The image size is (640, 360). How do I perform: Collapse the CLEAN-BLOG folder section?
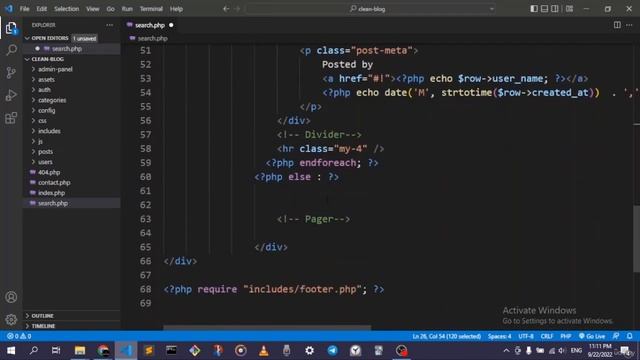pyautogui.click(x=47, y=59)
